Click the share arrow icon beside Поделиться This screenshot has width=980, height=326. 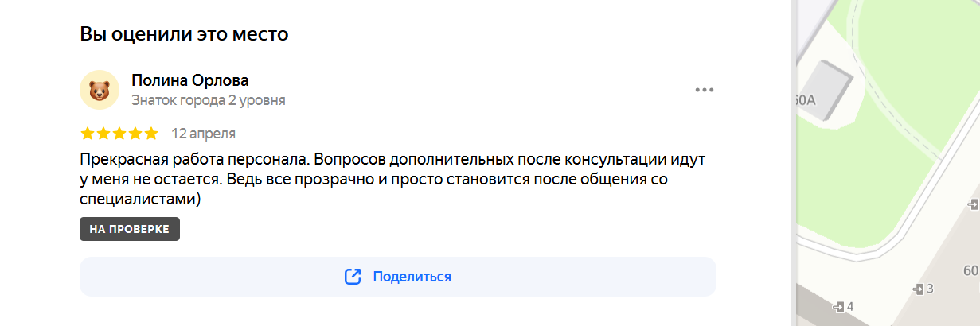pyautogui.click(x=353, y=277)
